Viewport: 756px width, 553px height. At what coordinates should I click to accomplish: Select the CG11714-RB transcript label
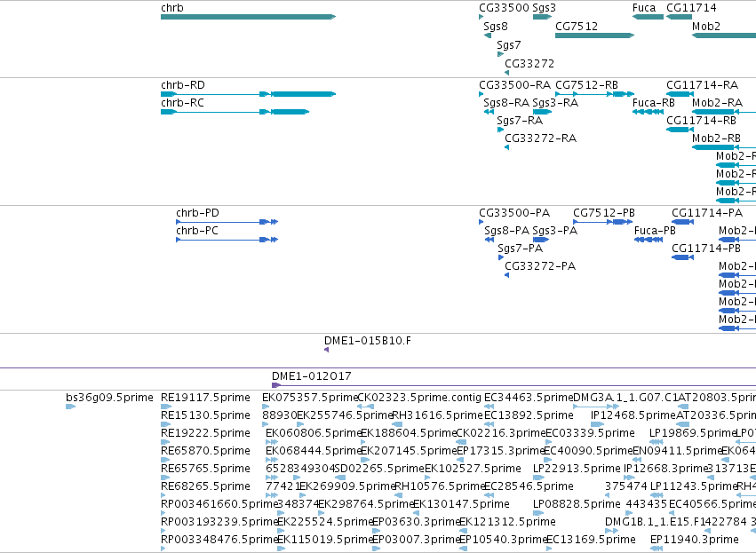702,121
